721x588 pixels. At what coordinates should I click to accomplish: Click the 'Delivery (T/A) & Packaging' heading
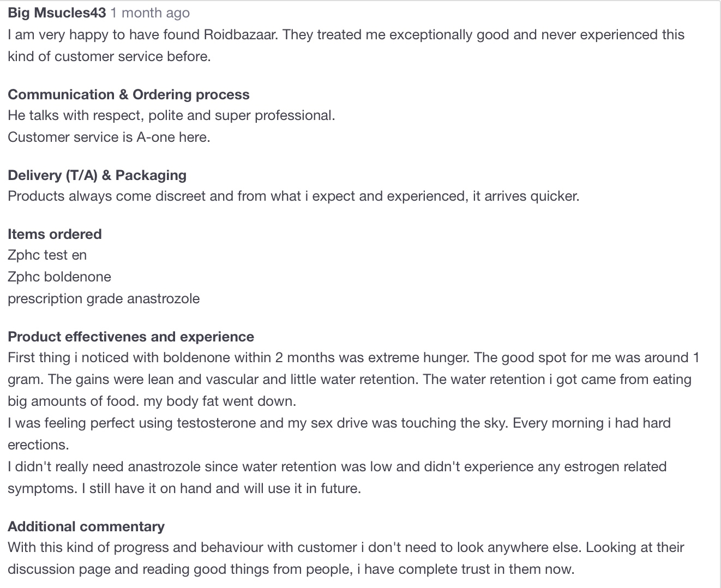[x=97, y=175]
